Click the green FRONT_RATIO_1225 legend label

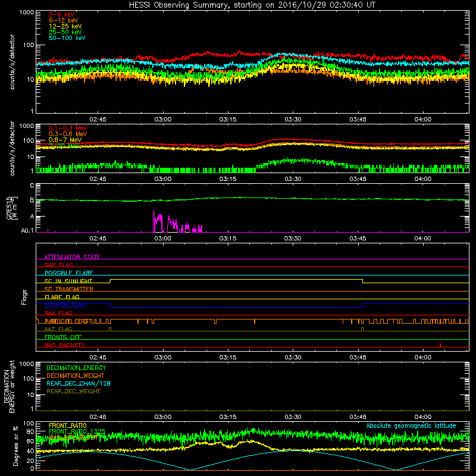pos(77,431)
